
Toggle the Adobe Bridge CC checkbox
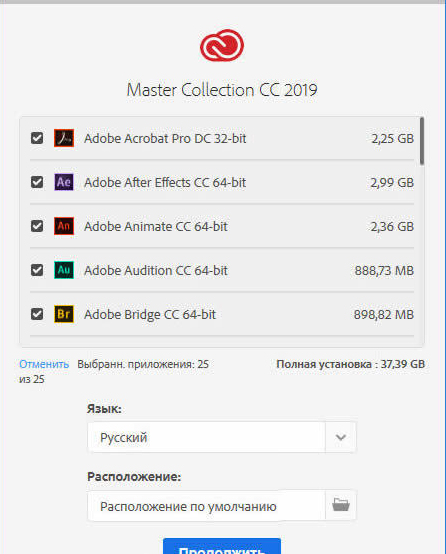click(x=37, y=314)
